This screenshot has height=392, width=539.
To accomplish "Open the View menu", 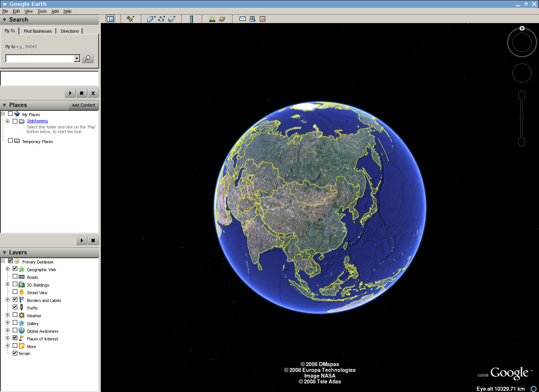I will (28, 11).
